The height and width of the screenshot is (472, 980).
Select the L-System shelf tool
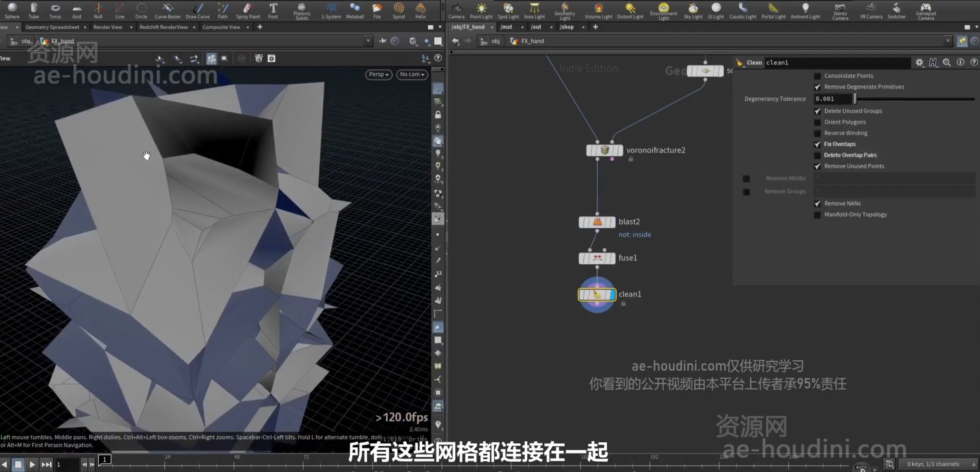331,11
